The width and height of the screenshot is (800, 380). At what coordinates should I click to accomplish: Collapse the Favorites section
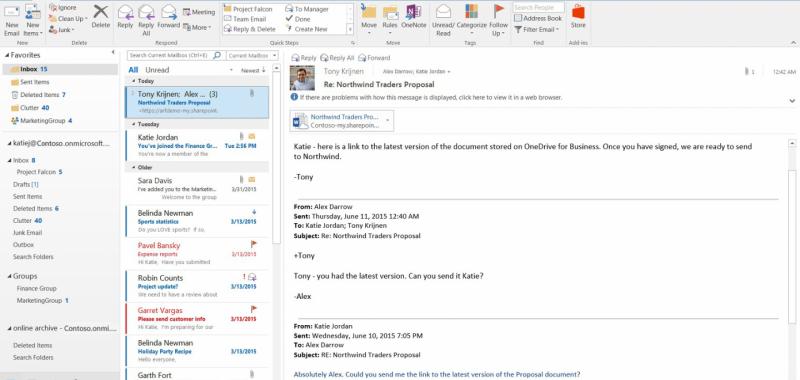pos(8,55)
